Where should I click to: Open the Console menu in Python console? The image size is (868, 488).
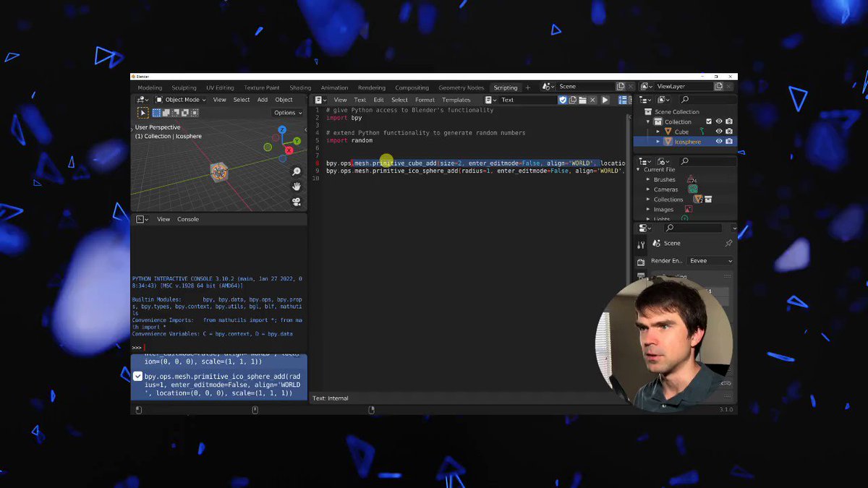[x=188, y=219]
